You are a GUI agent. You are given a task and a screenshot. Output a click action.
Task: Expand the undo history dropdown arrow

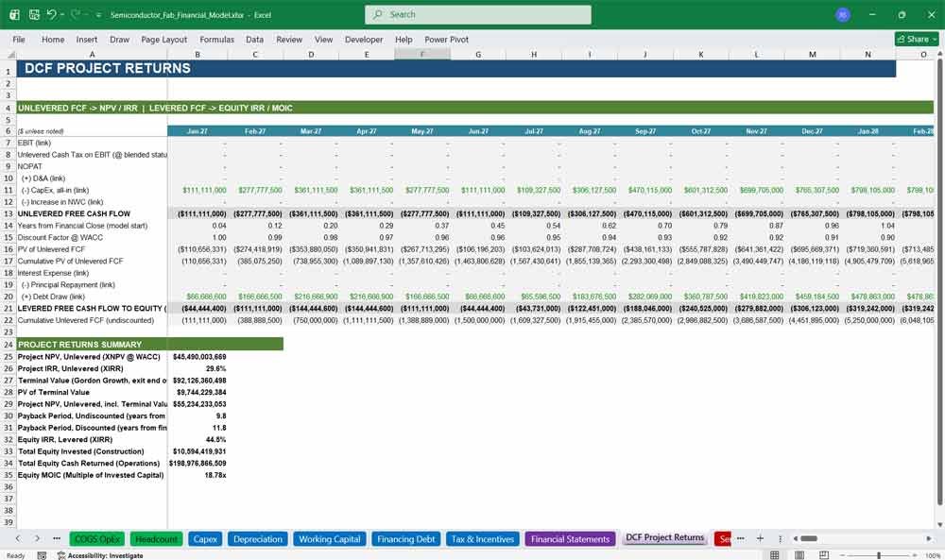click(x=61, y=15)
